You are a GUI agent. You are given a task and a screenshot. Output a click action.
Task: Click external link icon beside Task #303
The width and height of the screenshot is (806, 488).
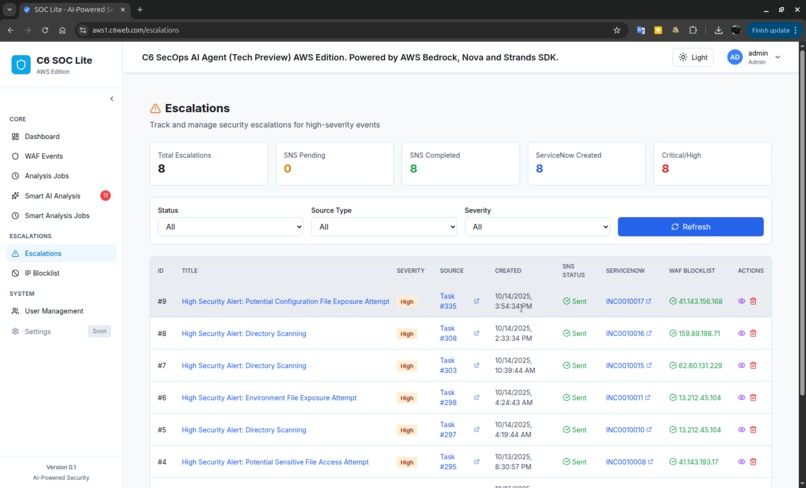[477, 366]
